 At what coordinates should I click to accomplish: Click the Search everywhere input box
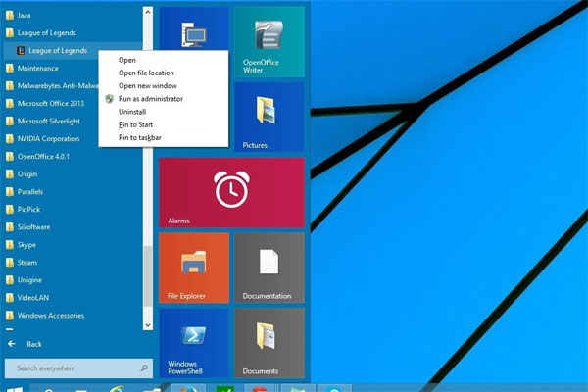(x=76, y=368)
